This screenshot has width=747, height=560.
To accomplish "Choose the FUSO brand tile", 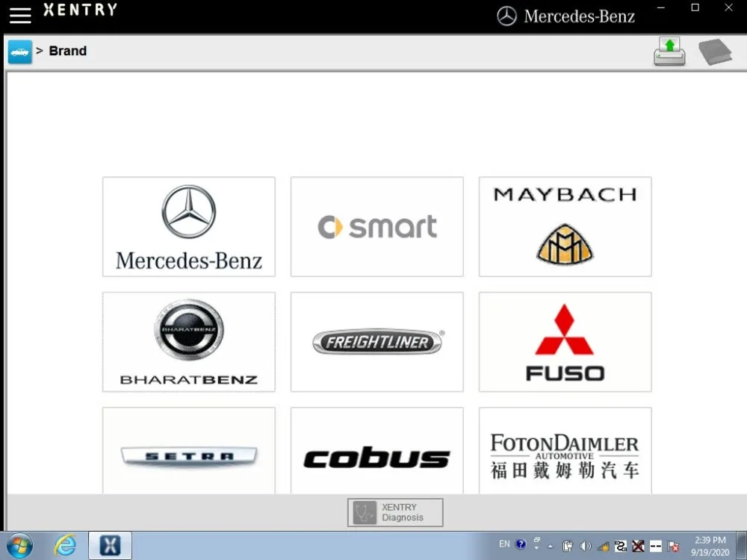I will click(x=565, y=342).
